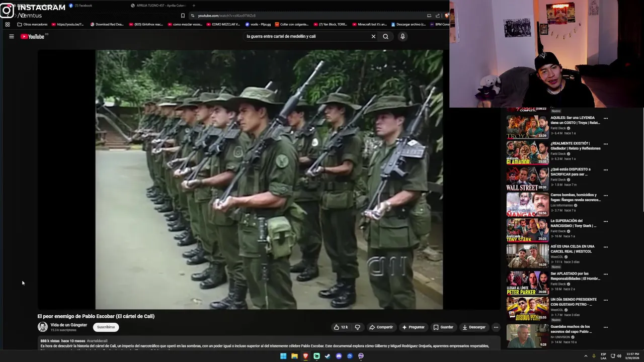Open Steam from the taskbar
644x362 pixels.
pyautogui.click(x=328, y=356)
